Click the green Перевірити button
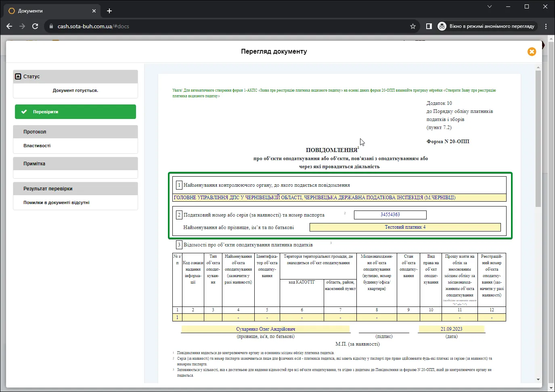The width and height of the screenshot is (555, 392). click(x=75, y=112)
